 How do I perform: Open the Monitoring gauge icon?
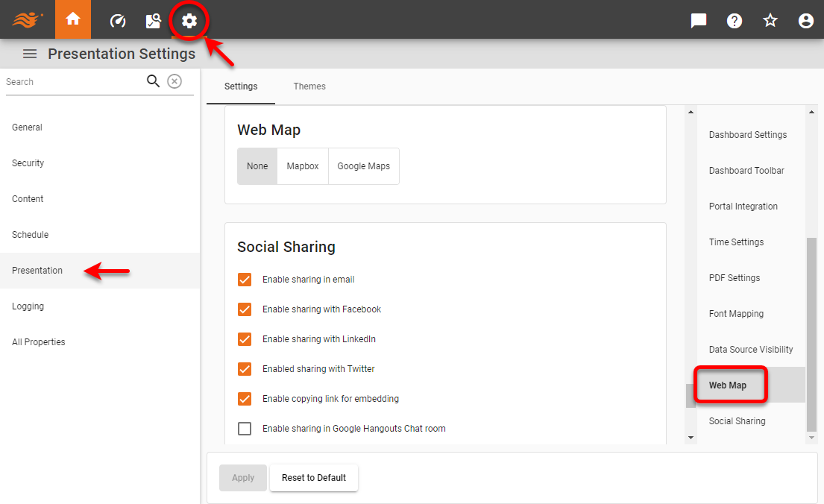[118, 21]
